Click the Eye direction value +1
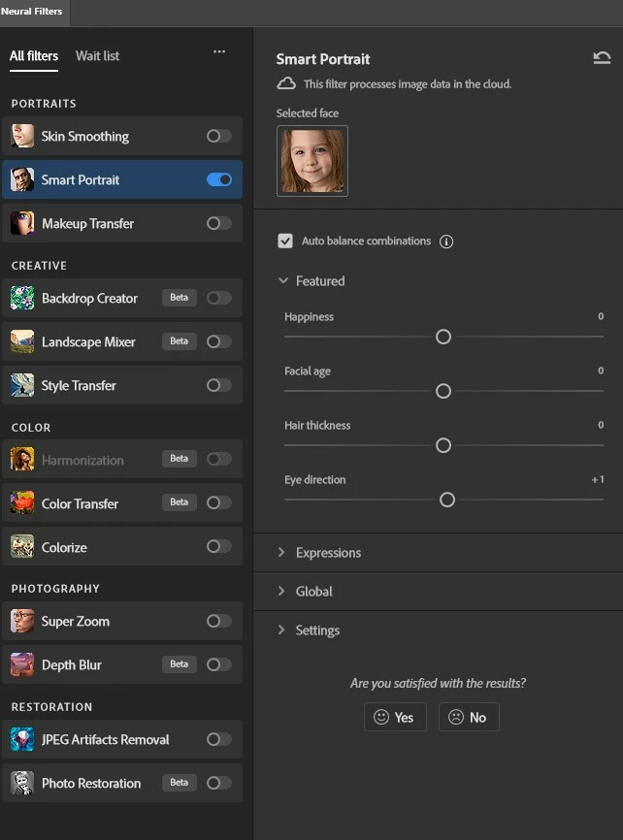 click(x=598, y=479)
